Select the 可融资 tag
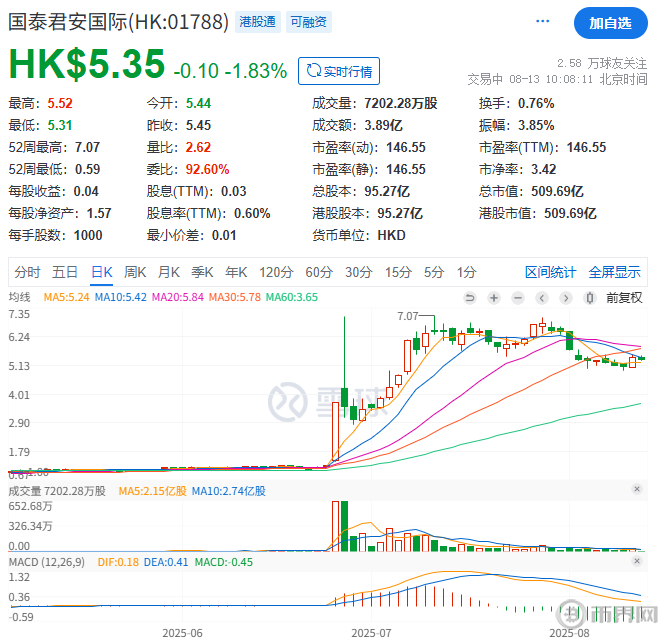 [308, 22]
